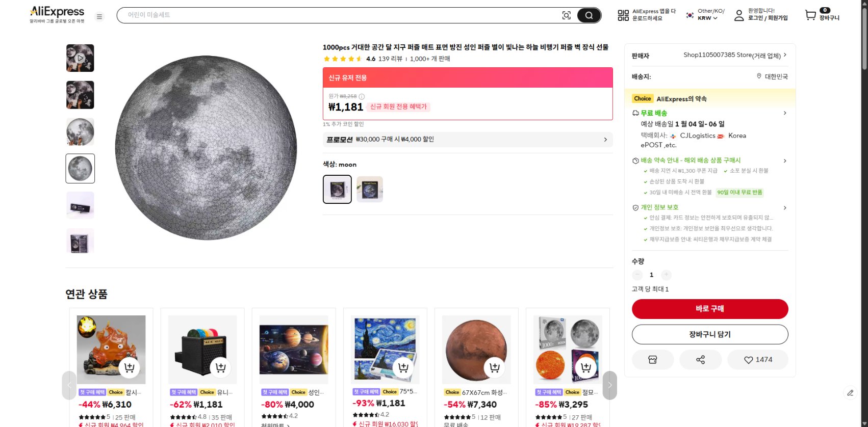Add to wishlist with heart icon
This screenshot has width=868, height=427.
coord(757,360)
